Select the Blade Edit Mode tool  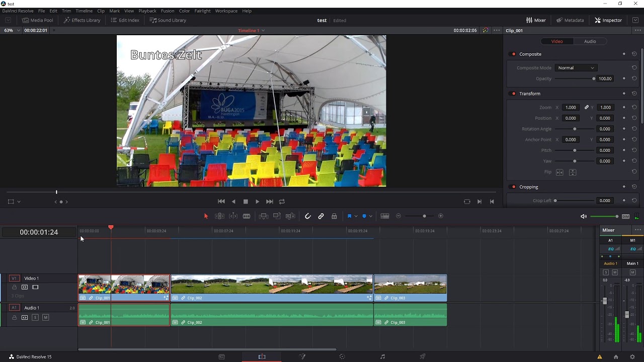pos(247,216)
